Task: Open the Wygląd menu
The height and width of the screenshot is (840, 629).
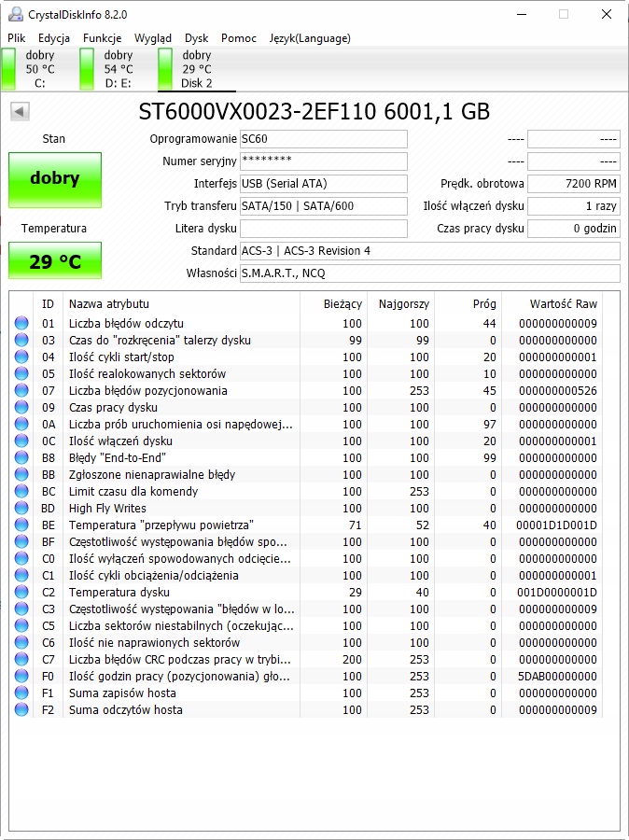Action: [x=153, y=38]
